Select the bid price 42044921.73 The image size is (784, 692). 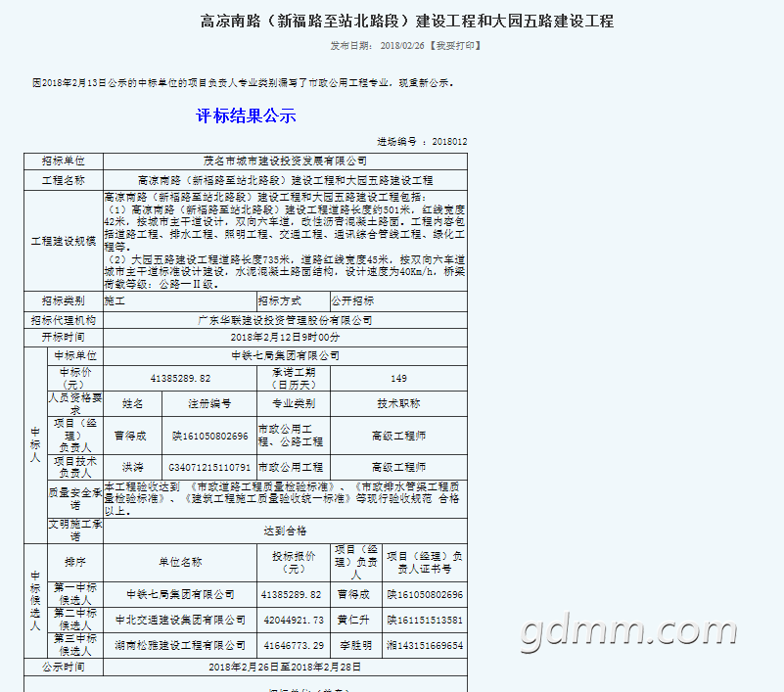294,620
